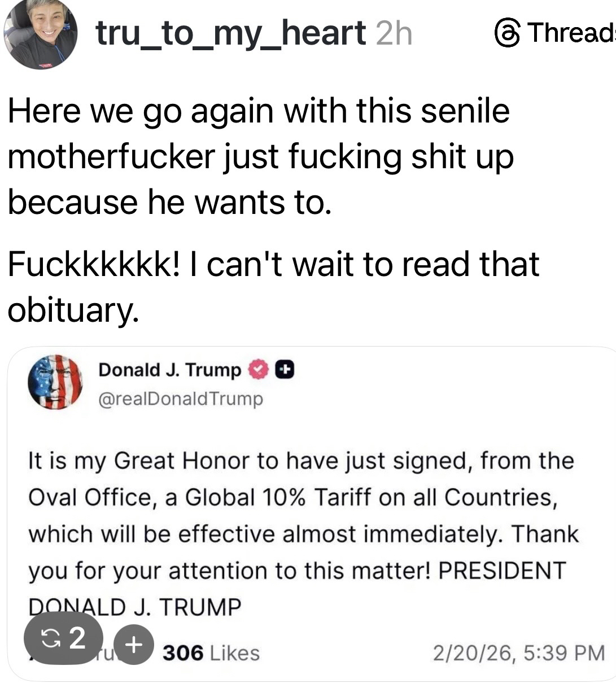Click the "DONALD J. TRUMP" signature line
Image resolution: width=616 pixels, height=683 pixels.
pyautogui.click(x=134, y=607)
